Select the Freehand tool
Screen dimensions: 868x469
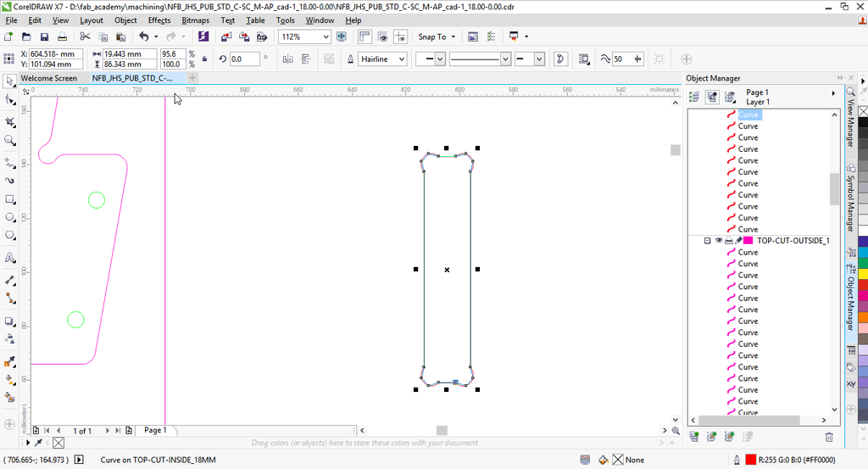pos(9,163)
